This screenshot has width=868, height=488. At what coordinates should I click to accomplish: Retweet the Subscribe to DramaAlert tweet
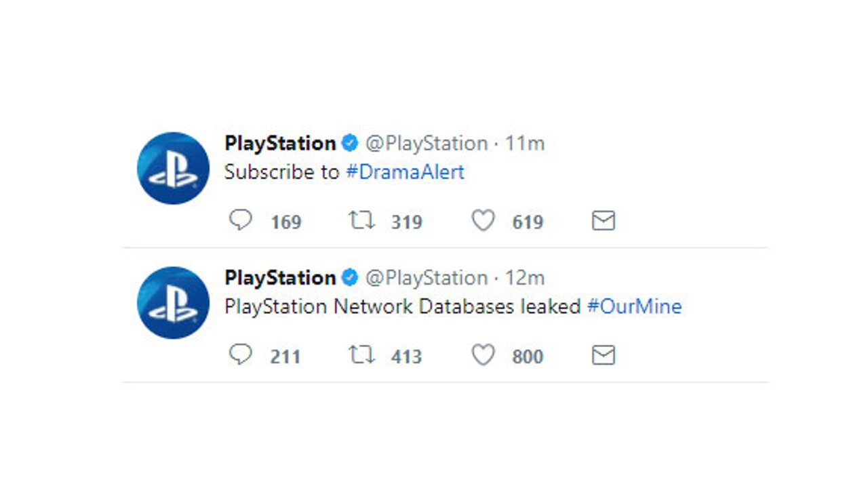[361, 221]
